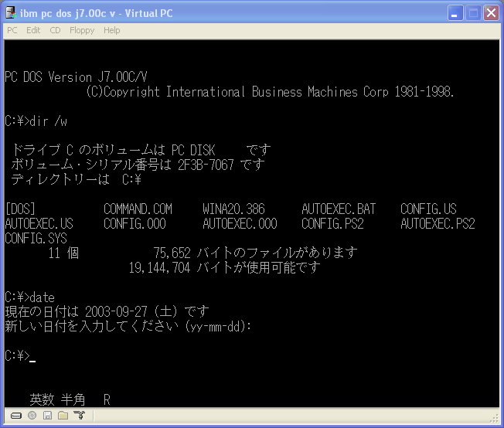Click the '(yy-mm-dd):' date format prompt

(218, 327)
